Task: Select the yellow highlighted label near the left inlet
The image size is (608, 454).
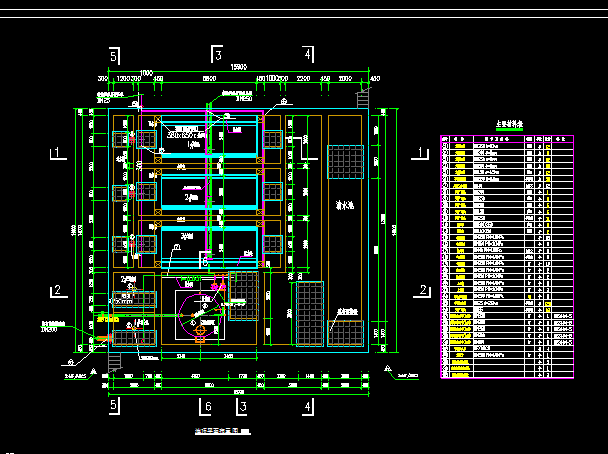Action: coord(107,319)
